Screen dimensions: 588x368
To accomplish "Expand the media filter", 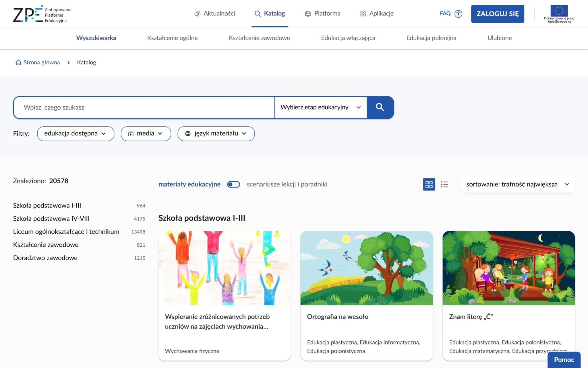I will (x=146, y=133).
